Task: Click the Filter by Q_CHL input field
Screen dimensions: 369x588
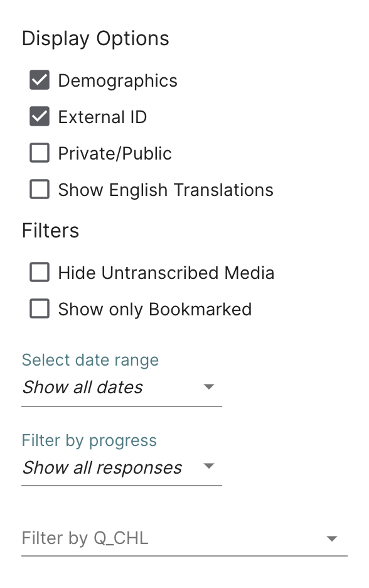Action: (x=157, y=538)
